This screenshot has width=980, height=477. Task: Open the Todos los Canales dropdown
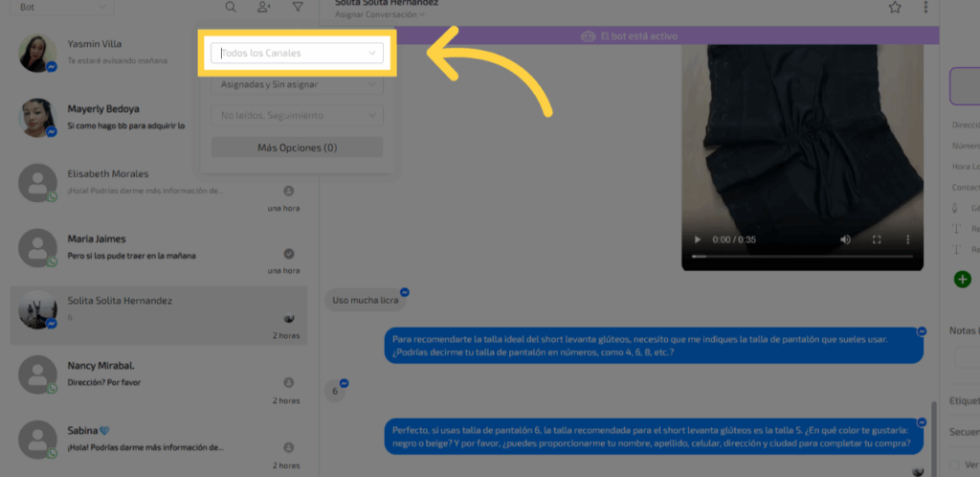[x=297, y=53]
